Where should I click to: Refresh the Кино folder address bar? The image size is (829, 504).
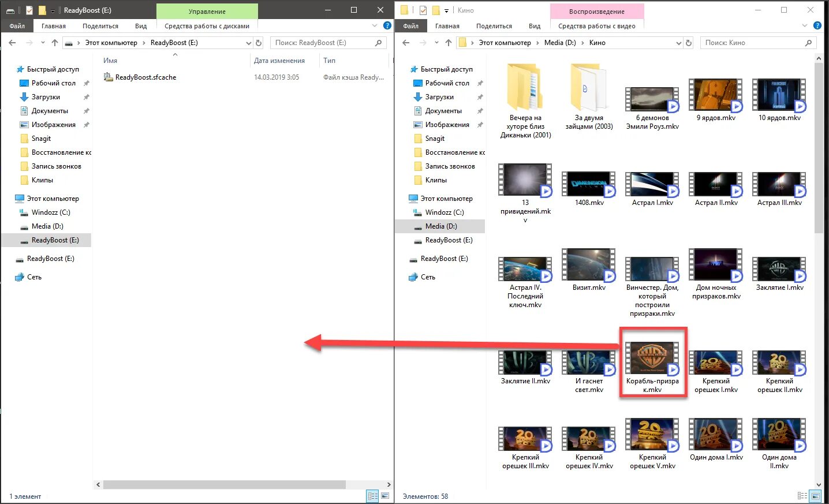point(689,43)
